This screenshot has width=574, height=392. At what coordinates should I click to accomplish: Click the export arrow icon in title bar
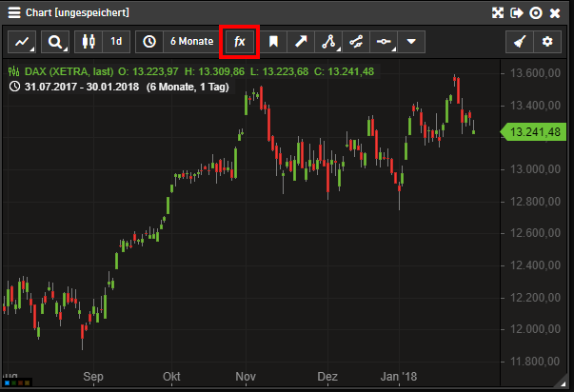pyautogui.click(x=517, y=13)
